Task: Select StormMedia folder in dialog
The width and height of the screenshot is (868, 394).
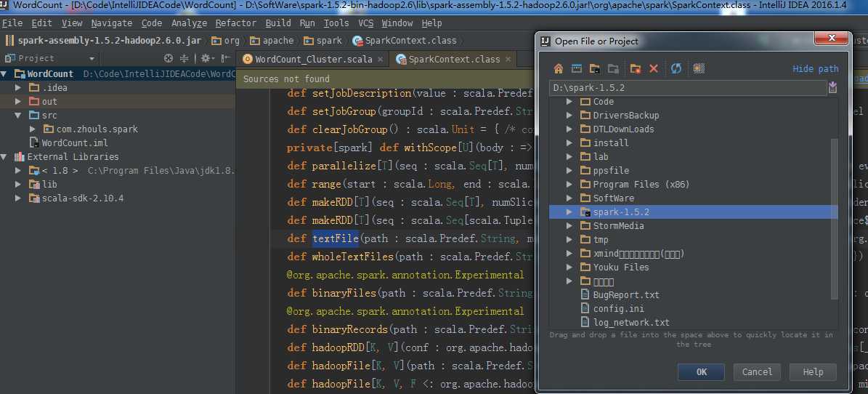Action: [618, 226]
